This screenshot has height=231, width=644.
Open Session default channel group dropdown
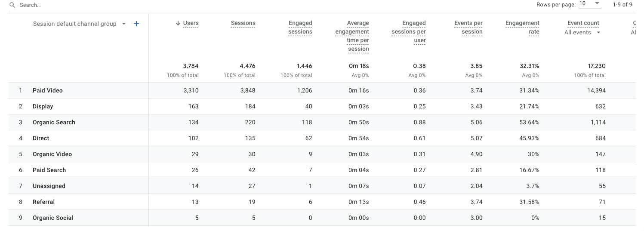coord(124,24)
